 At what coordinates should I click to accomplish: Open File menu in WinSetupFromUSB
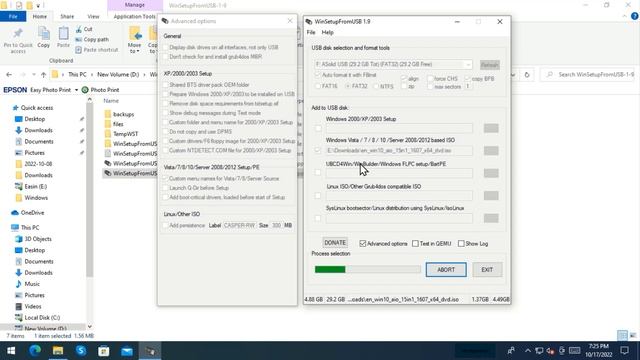click(x=311, y=32)
